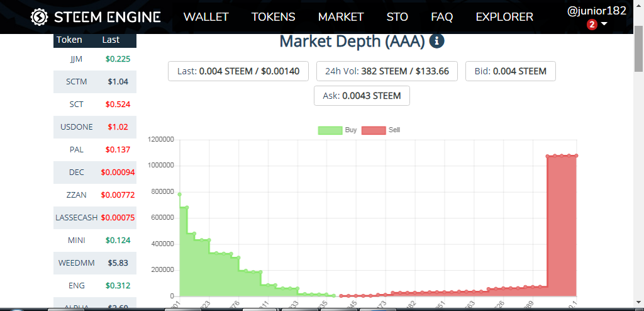The image size is (644, 311).
Task: Click the rightmost red sell depth point
Action: 576,155
